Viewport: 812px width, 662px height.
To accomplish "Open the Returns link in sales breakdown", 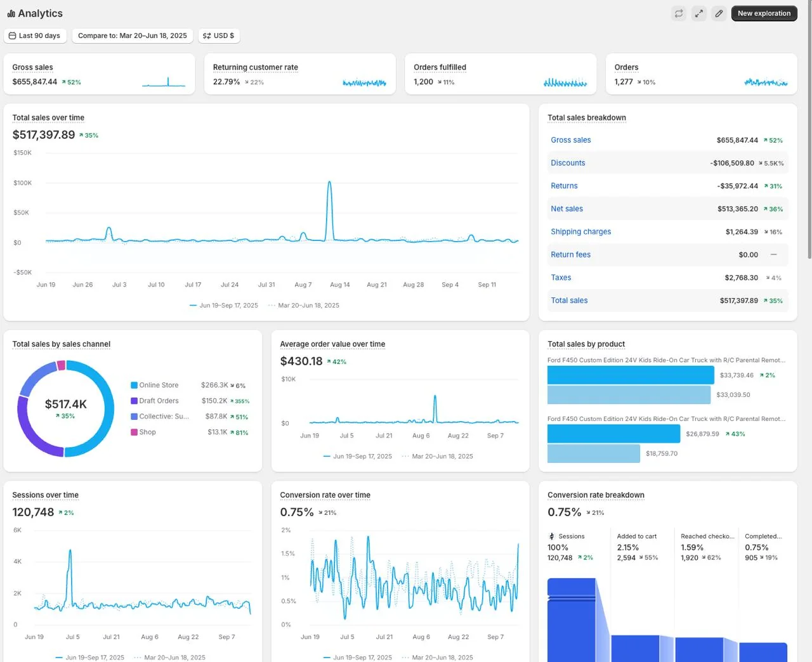I will point(564,186).
